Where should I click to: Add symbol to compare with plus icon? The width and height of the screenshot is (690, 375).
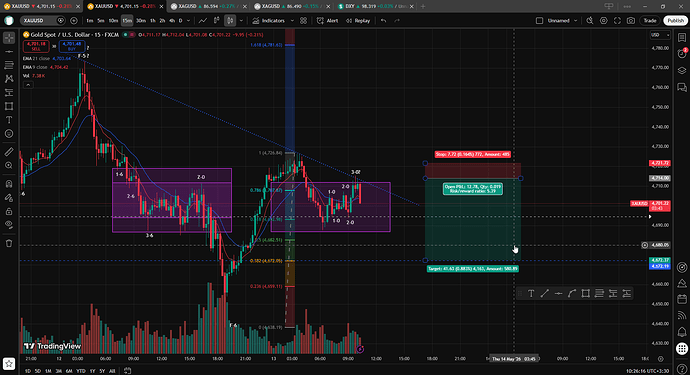[73, 21]
